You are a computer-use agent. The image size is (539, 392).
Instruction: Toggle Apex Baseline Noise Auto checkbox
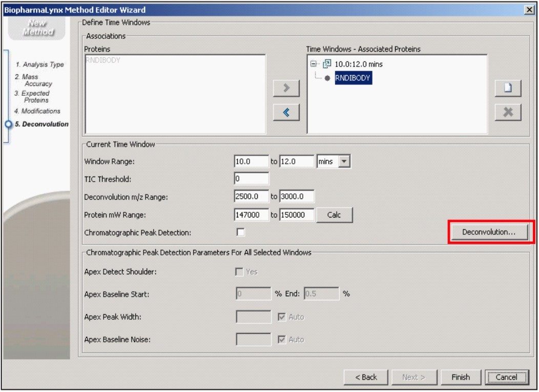point(281,339)
